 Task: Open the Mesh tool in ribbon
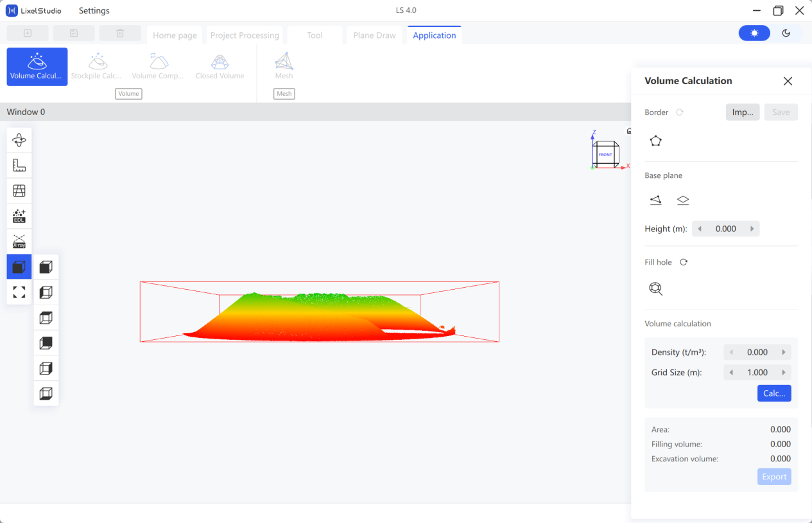coord(284,67)
